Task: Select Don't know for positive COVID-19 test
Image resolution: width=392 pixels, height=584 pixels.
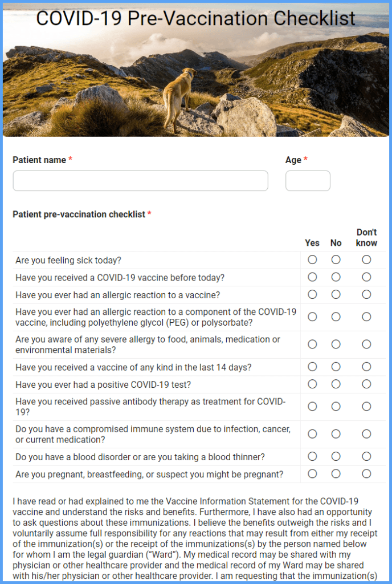Action: 366,384
